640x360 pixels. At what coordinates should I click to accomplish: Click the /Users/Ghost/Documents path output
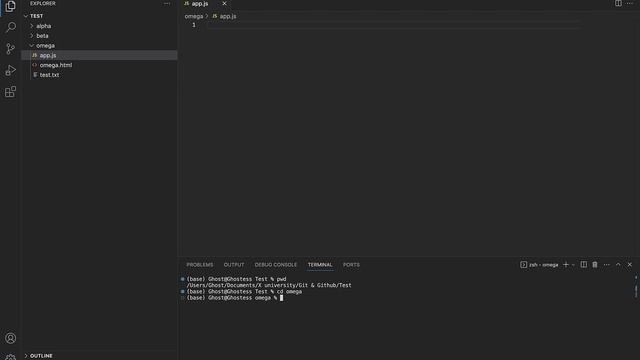tap(269, 285)
